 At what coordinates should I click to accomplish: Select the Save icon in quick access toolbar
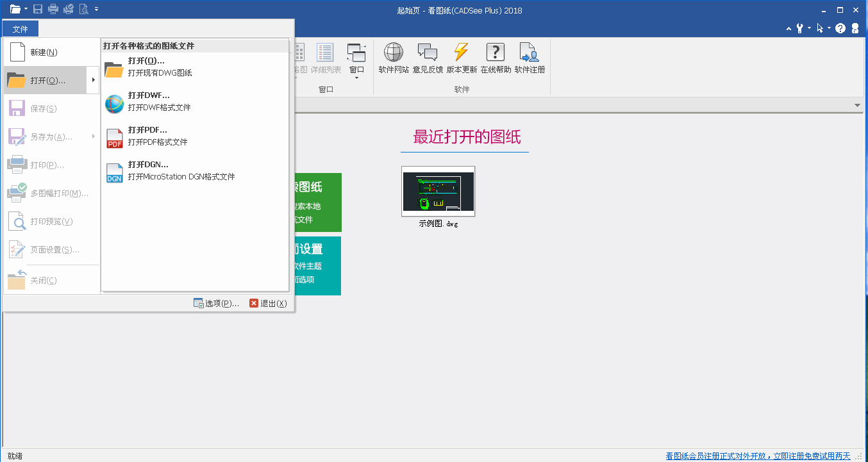(37, 9)
